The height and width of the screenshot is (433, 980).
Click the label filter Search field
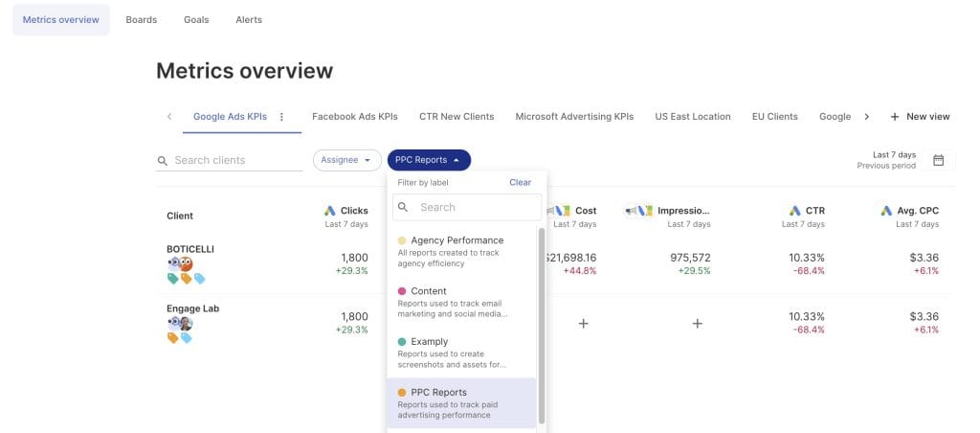[x=467, y=207]
